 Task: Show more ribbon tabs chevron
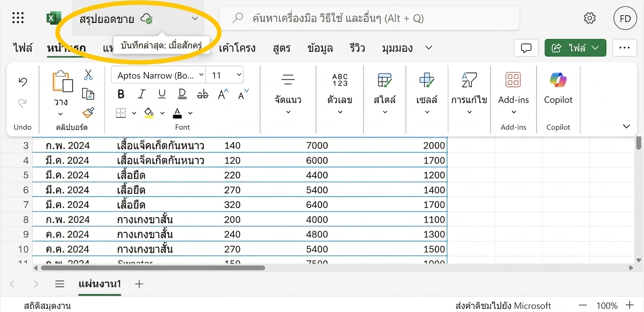coord(429,48)
